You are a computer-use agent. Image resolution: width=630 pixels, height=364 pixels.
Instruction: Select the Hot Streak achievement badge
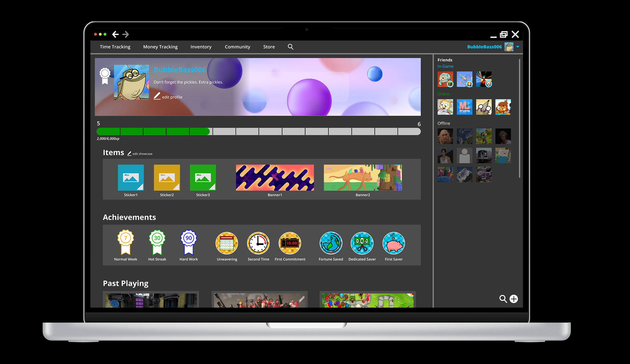[157, 242]
